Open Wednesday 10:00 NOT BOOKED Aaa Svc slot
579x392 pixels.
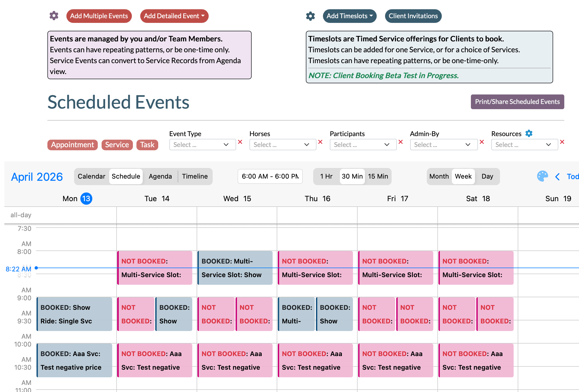235,360
